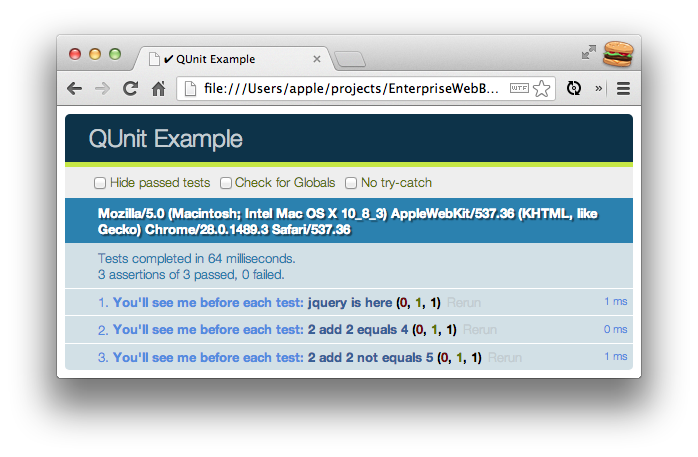Viewport: 698px width, 457px height.
Task: Click the browser Back arrow
Action: (x=75, y=89)
